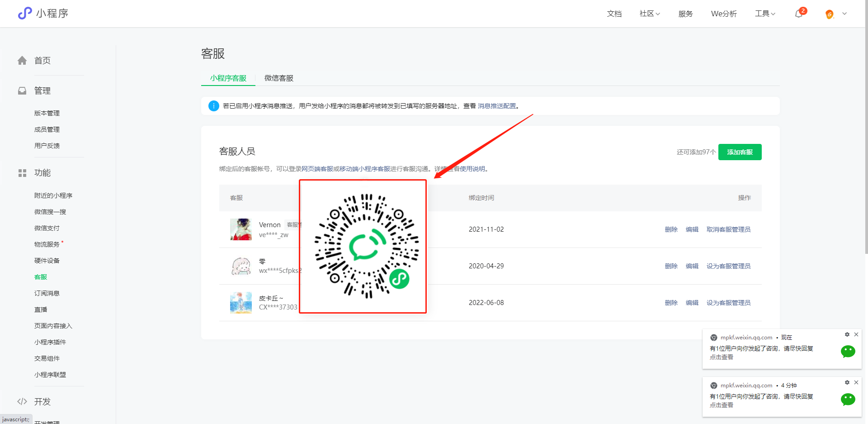Expand the account dropdown arrow
This screenshot has width=868, height=424.
(844, 14)
